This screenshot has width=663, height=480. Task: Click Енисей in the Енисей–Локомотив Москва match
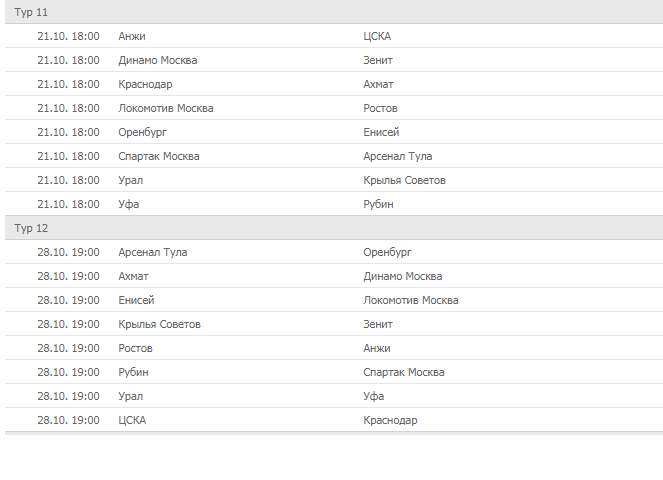[136, 300]
